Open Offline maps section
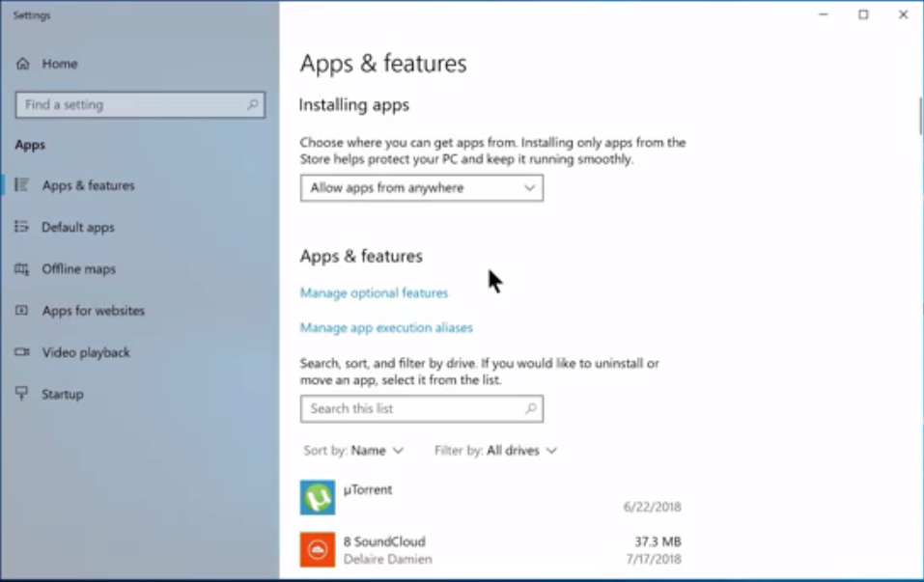Screen dimensions: 924x582 pos(140,269)
